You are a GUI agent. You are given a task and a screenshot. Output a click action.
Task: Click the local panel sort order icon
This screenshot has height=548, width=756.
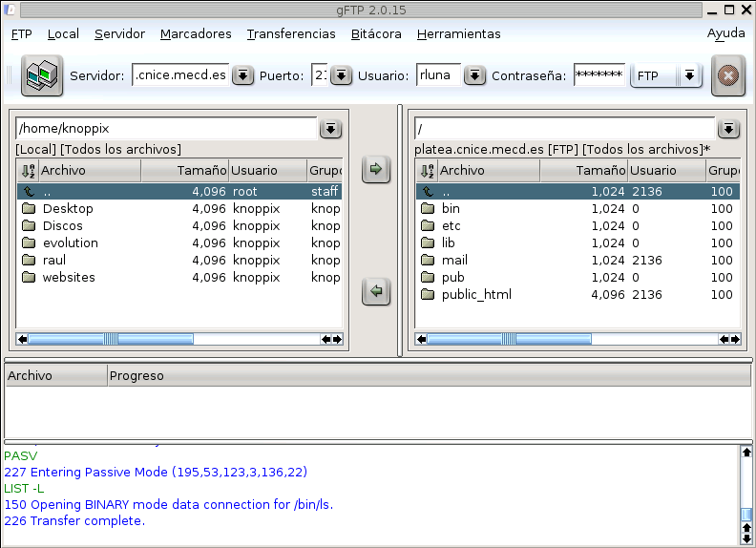tap(27, 171)
